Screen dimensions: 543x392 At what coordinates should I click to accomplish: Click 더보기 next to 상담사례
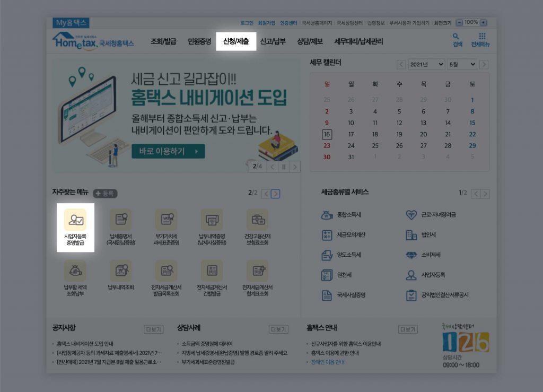[x=278, y=329]
